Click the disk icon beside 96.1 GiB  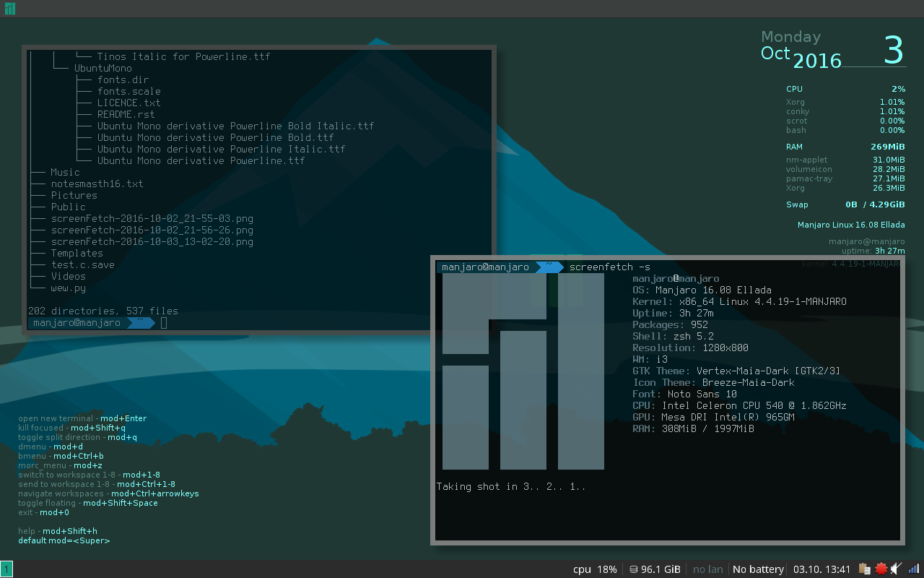[633, 569]
